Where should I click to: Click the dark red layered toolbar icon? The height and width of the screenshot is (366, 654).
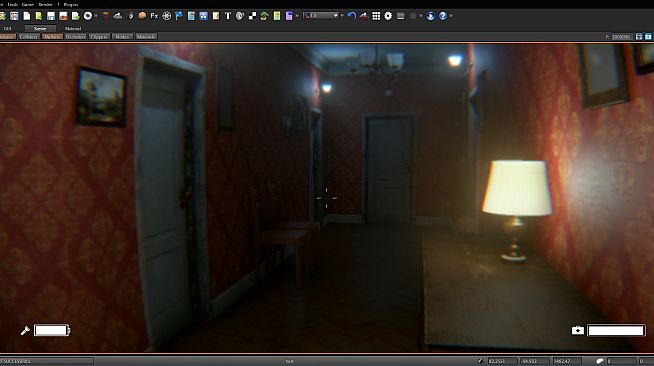point(106,16)
